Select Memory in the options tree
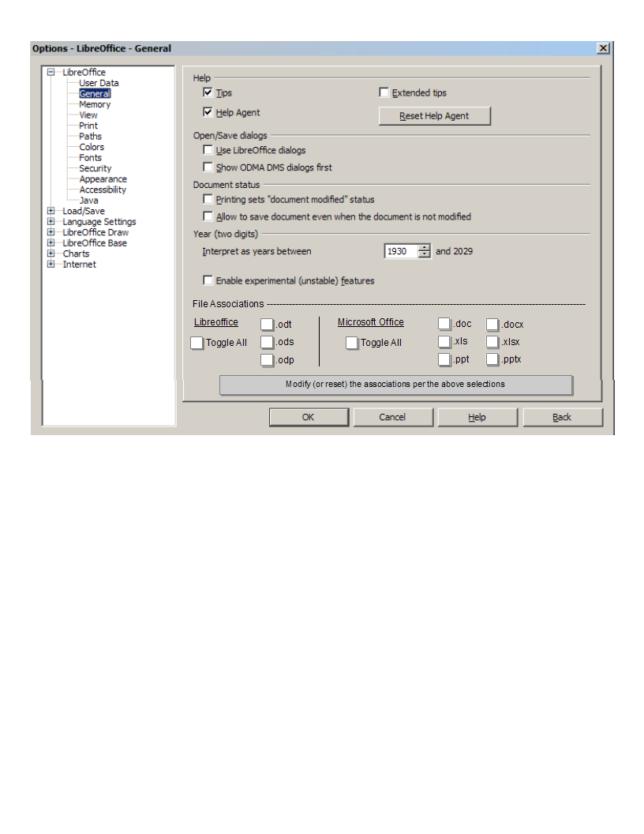Image resolution: width=644 pixels, height=834 pixels. (95, 104)
